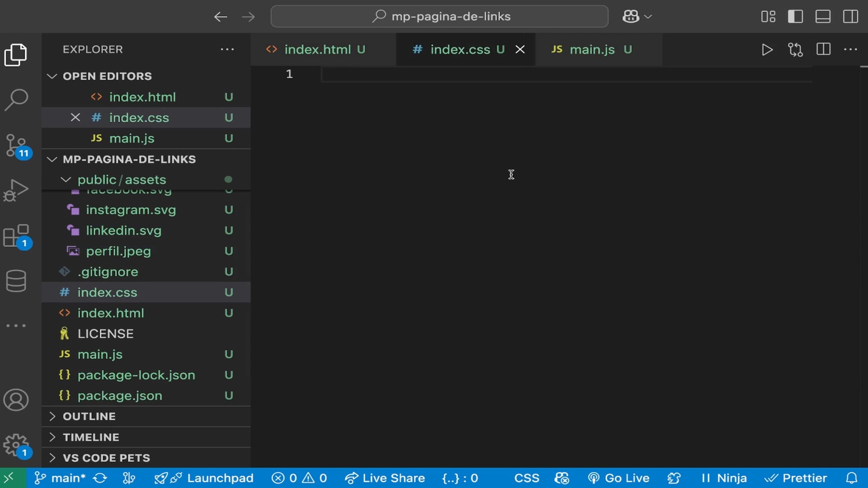This screenshot has height=488, width=868.
Task: Click the Run file play icon
Action: click(x=767, y=50)
